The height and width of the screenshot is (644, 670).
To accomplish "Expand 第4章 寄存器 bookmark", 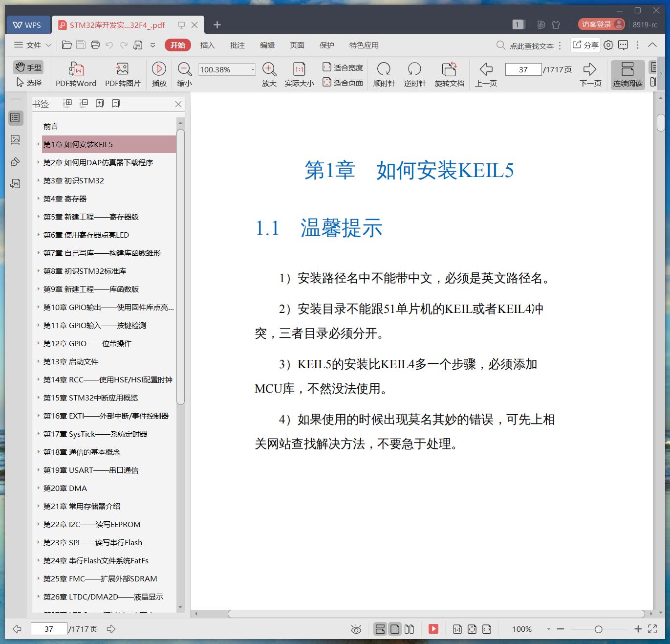I will coord(38,198).
